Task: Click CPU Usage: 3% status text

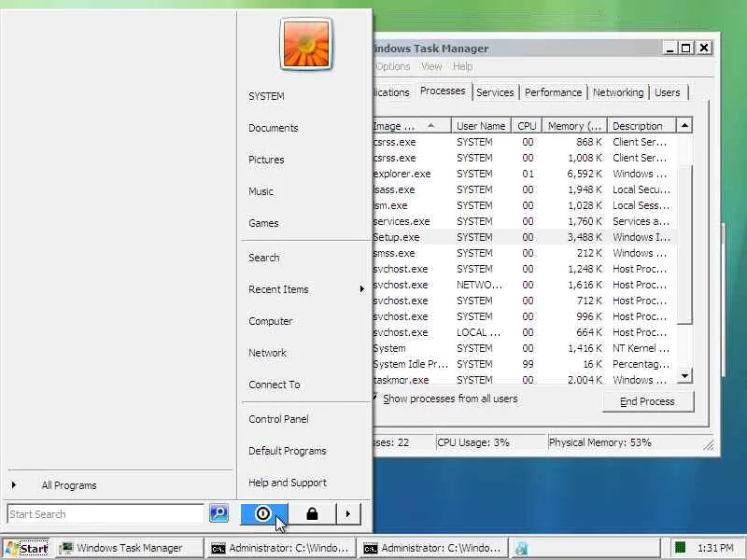Action: [473, 442]
